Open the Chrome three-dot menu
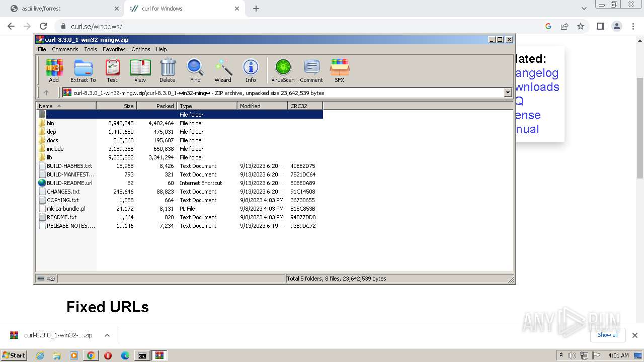This screenshot has height=362, width=644. [x=633, y=26]
